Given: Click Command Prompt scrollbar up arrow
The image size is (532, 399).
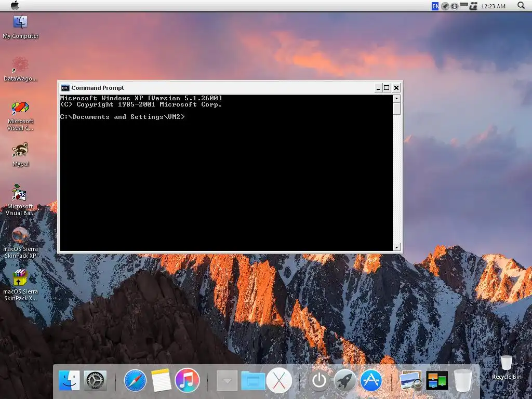Looking at the screenshot, I should [396, 99].
